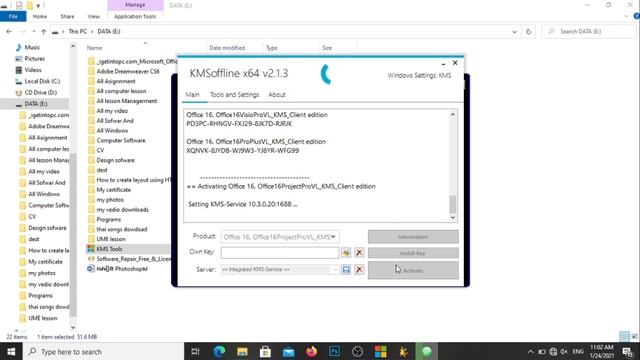Image resolution: width=640 pixels, height=360 pixels.
Task: Open Task View from the taskbar
Action: (196, 351)
